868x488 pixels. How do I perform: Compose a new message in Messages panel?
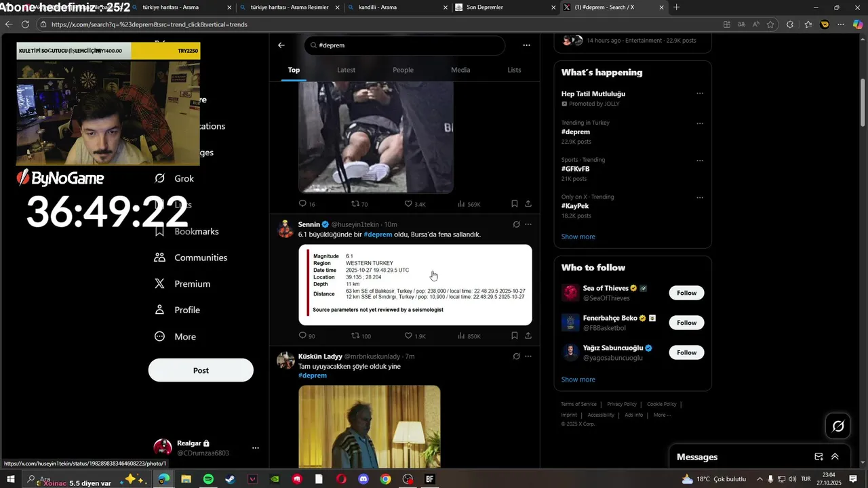tap(818, 457)
